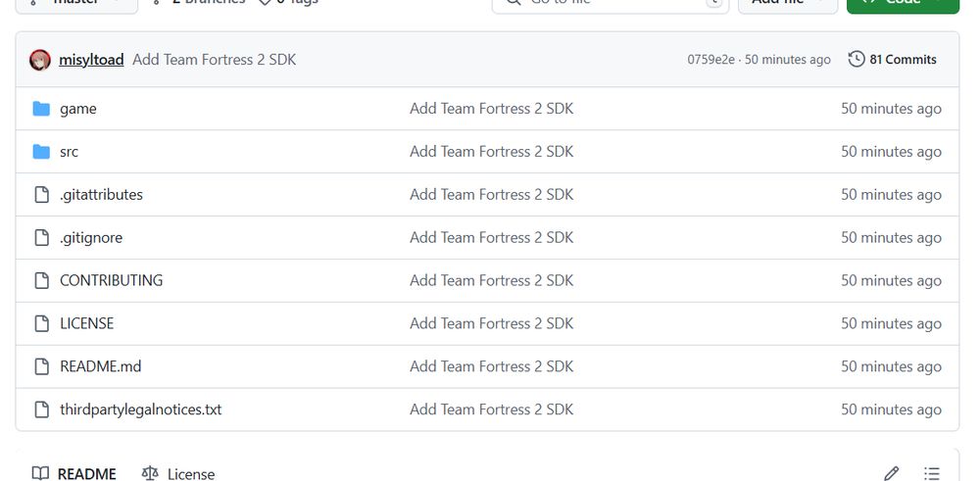This screenshot has height=481, width=980.
Task: View the 81 Commits history
Action: pyautogui.click(x=893, y=60)
